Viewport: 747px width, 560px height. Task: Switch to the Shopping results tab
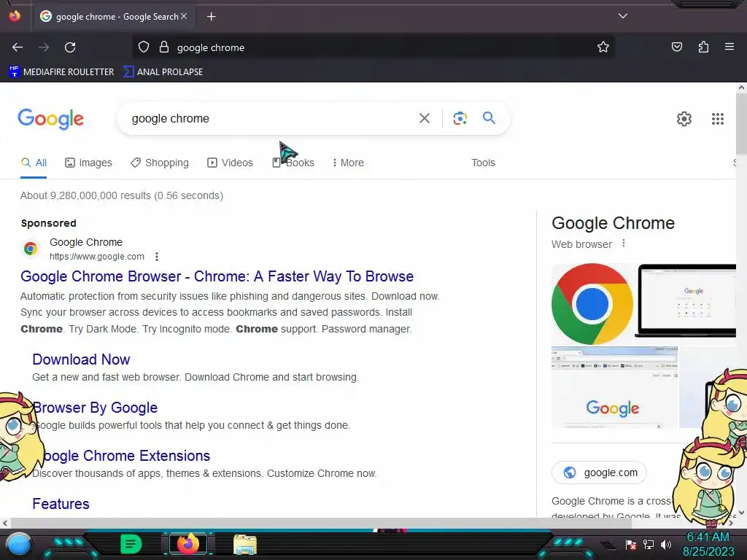[160, 163]
